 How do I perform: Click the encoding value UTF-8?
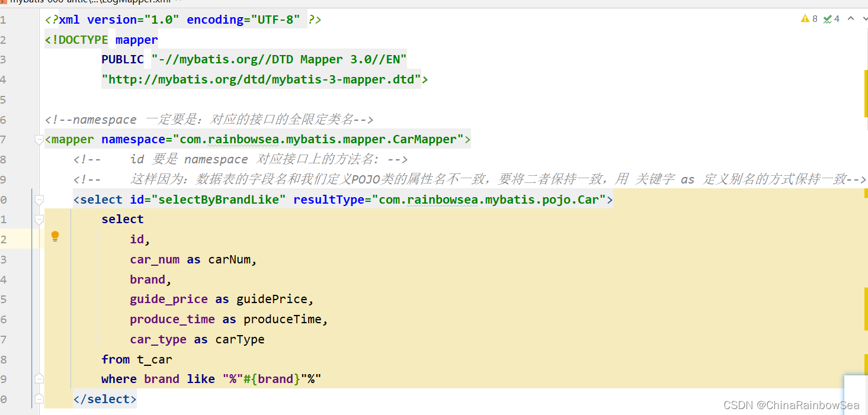(x=276, y=20)
